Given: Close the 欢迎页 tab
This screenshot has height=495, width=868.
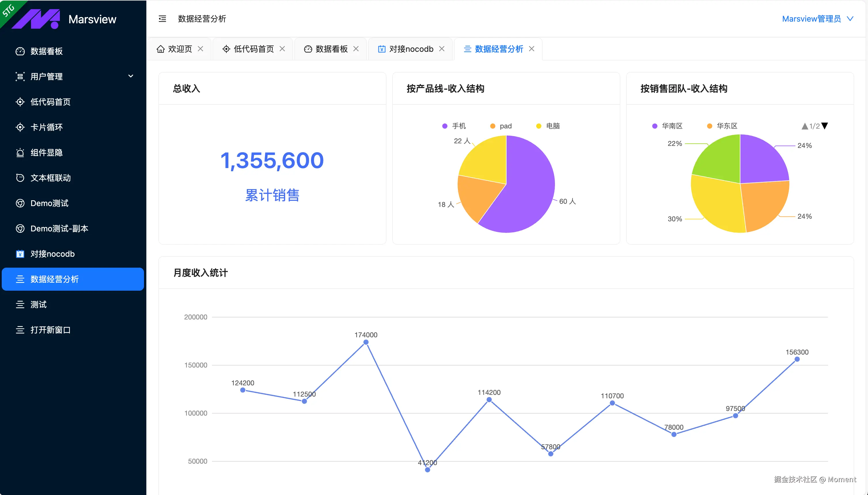Looking at the screenshot, I should (x=201, y=49).
